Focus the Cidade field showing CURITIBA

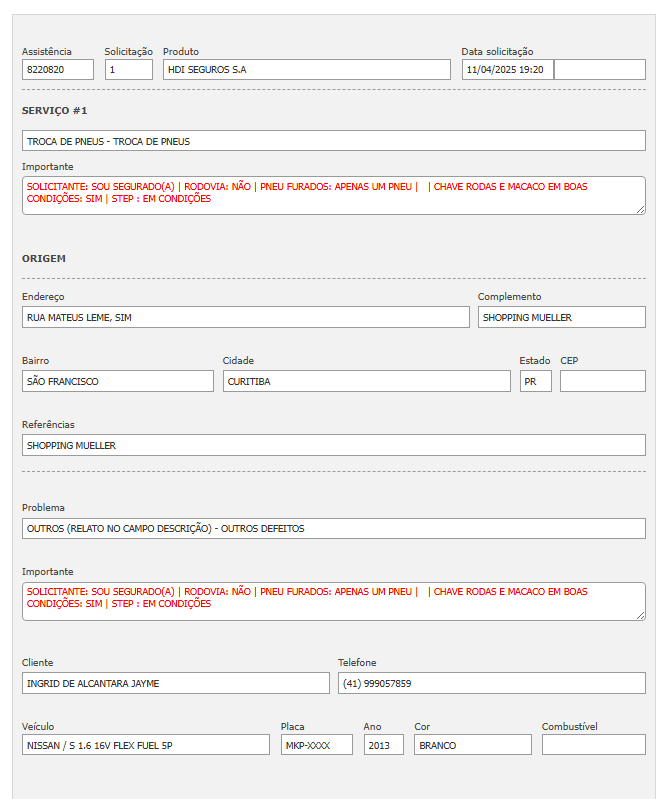click(x=366, y=381)
